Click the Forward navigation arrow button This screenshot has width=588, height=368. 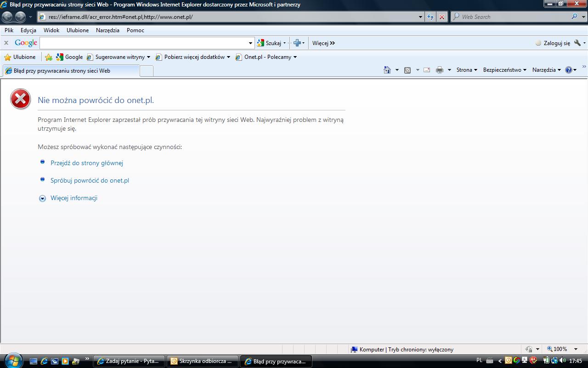coord(20,17)
